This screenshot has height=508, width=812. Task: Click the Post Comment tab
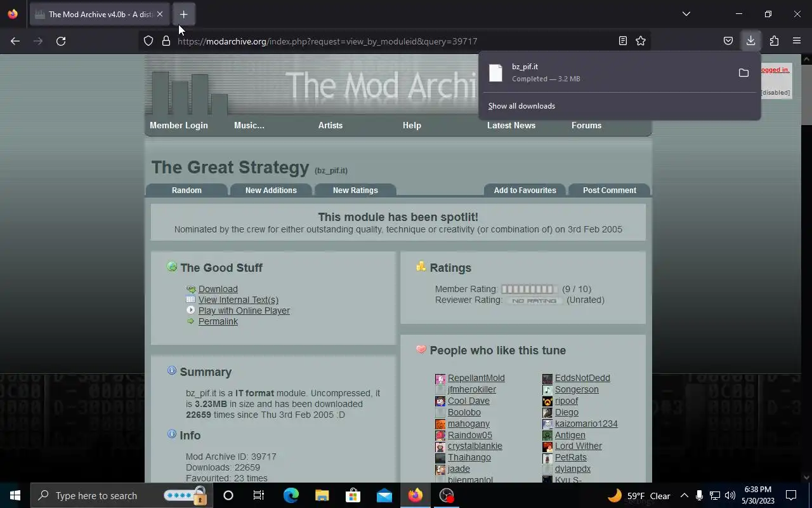tap(610, 190)
